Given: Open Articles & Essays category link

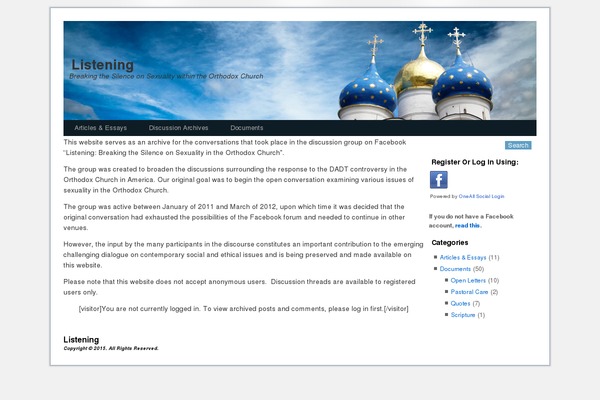Looking at the screenshot, I should (463, 258).
